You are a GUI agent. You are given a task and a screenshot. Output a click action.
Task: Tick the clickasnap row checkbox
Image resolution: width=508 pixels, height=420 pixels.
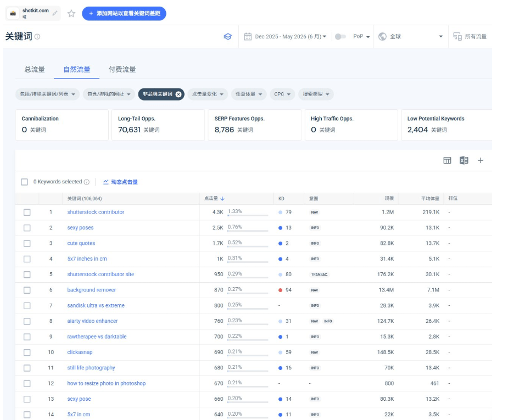(27, 352)
